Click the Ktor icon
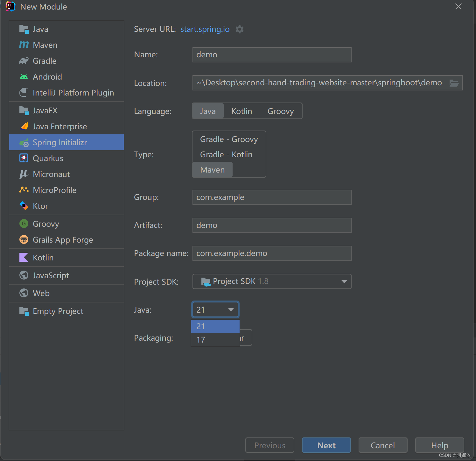This screenshot has width=476, height=461. click(x=24, y=206)
